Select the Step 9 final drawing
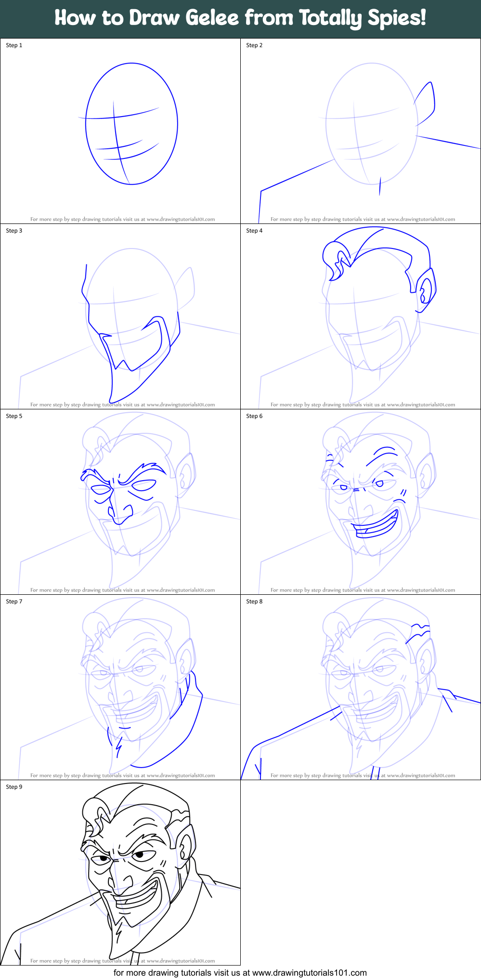This screenshot has height=980, width=481. point(120,873)
